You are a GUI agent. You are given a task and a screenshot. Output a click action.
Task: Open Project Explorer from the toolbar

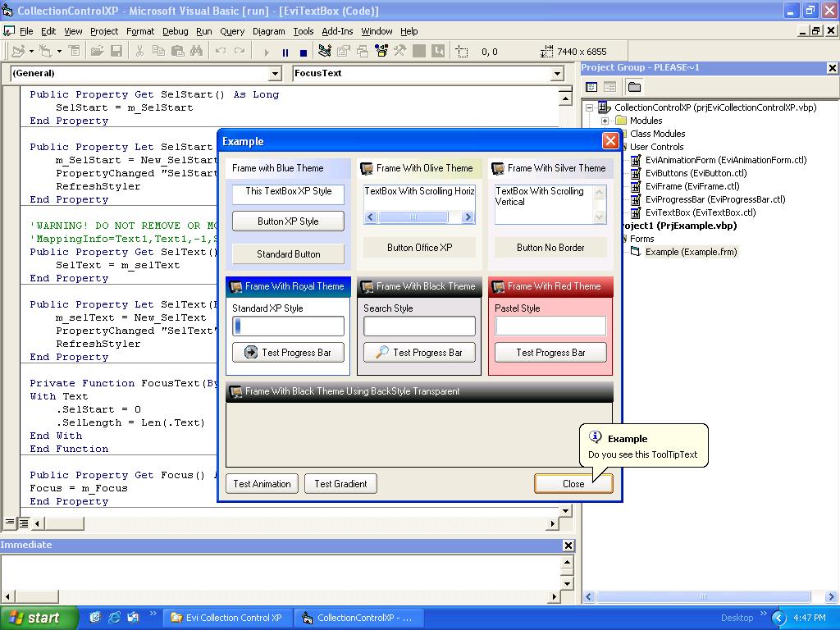[324, 52]
